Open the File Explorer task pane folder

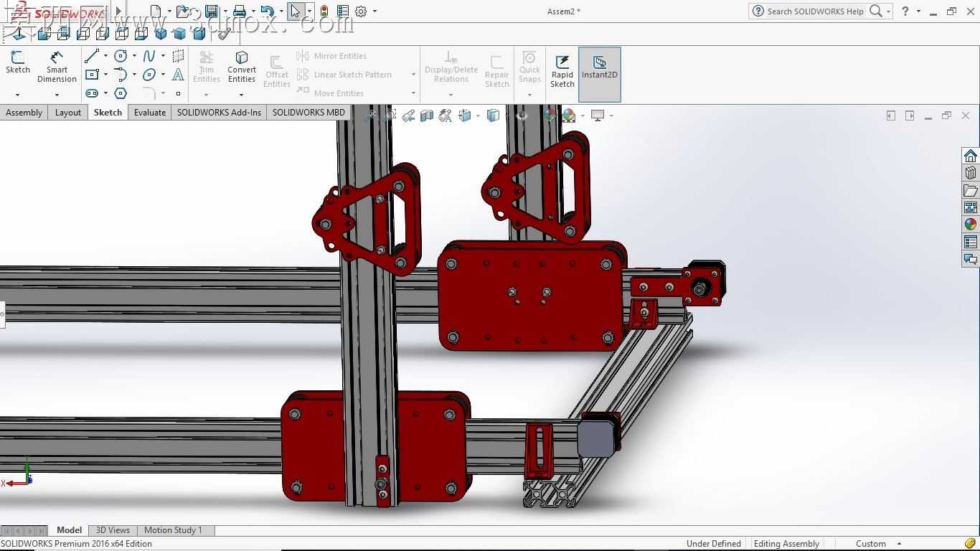coord(971,190)
